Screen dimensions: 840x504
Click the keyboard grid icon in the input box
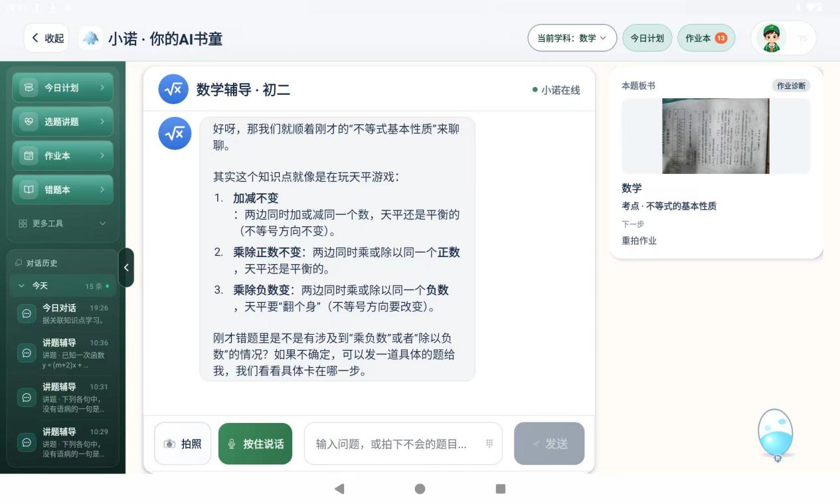[x=489, y=444]
